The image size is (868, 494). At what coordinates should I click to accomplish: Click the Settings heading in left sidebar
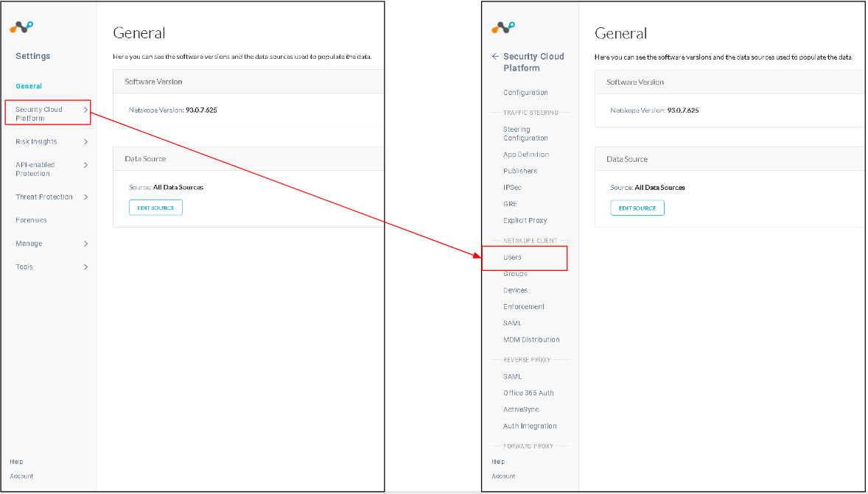coord(32,56)
